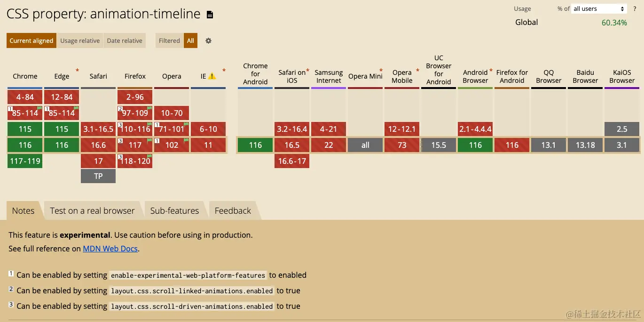Open the settings gear icon
Image resolution: width=644 pixels, height=322 pixels.
(208, 40)
